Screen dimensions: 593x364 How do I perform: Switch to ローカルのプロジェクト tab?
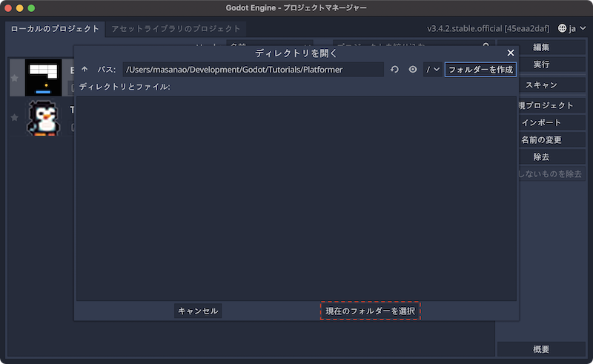point(55,29)
